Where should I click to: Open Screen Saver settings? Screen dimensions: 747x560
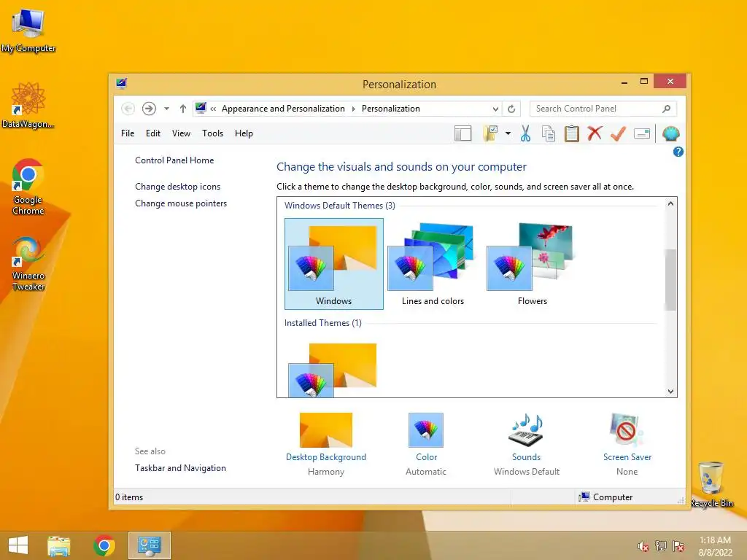click(627, 444)
